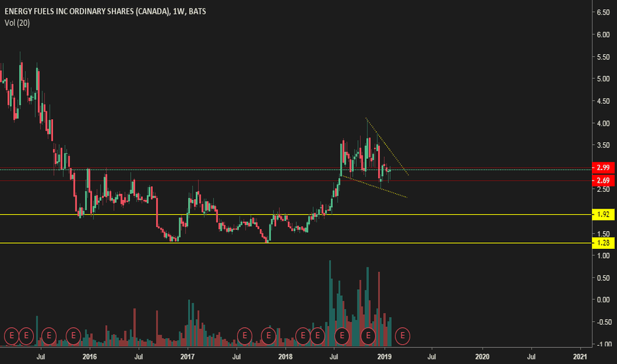617x364 pixels.
Task: Click the 2020 label on time axis
Action: (482, 357)
